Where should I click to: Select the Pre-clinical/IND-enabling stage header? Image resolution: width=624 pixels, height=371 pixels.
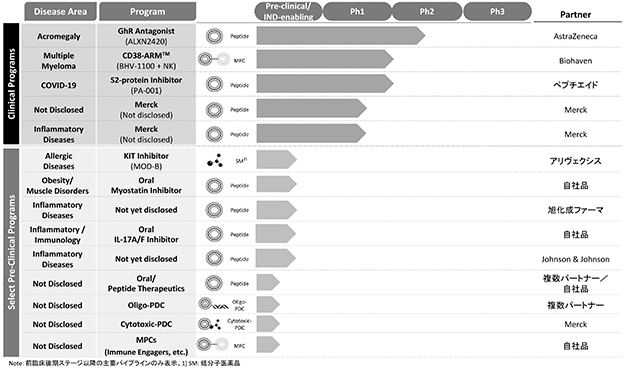point(288,12)
